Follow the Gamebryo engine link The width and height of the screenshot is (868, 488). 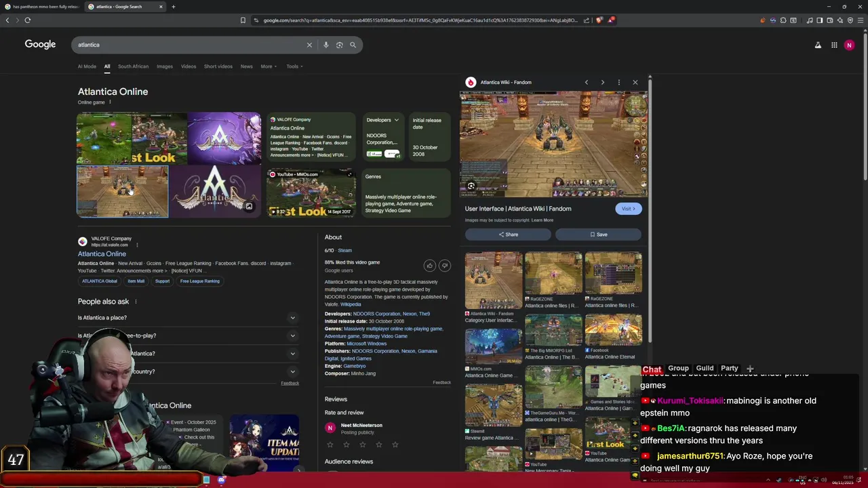[354, 366]
